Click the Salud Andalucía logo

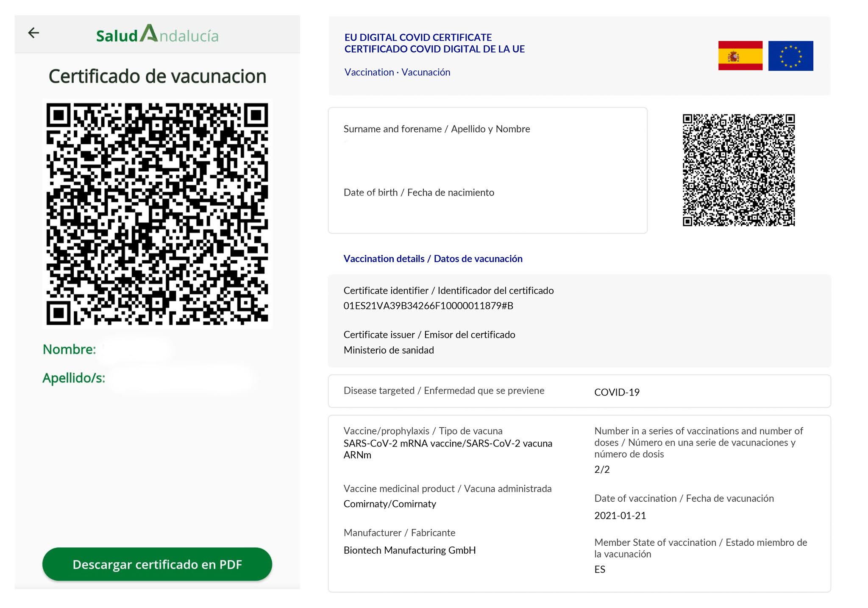click(157, 34)
